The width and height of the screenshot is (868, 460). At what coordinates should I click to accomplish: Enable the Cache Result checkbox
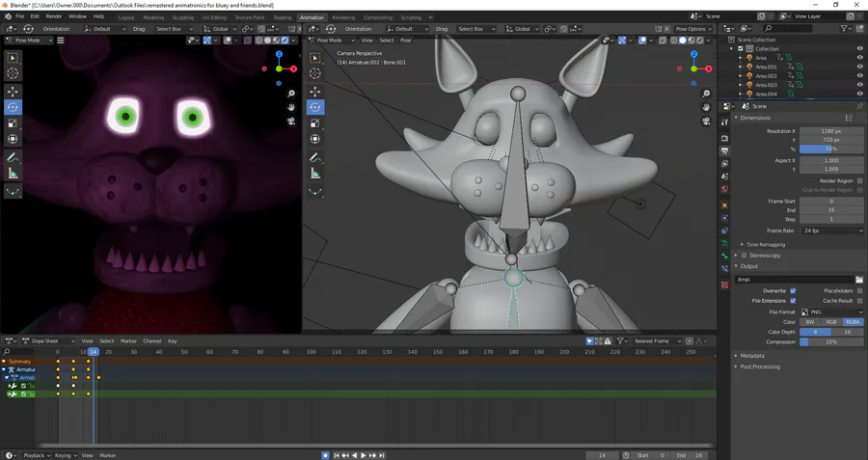coord(859,301)
